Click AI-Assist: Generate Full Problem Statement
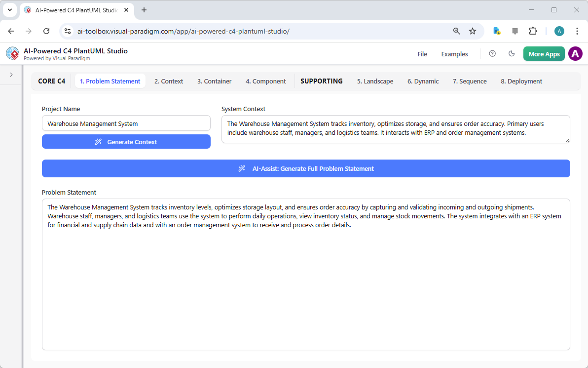Screen dimensions: 588x368 (x=306, y=168)
